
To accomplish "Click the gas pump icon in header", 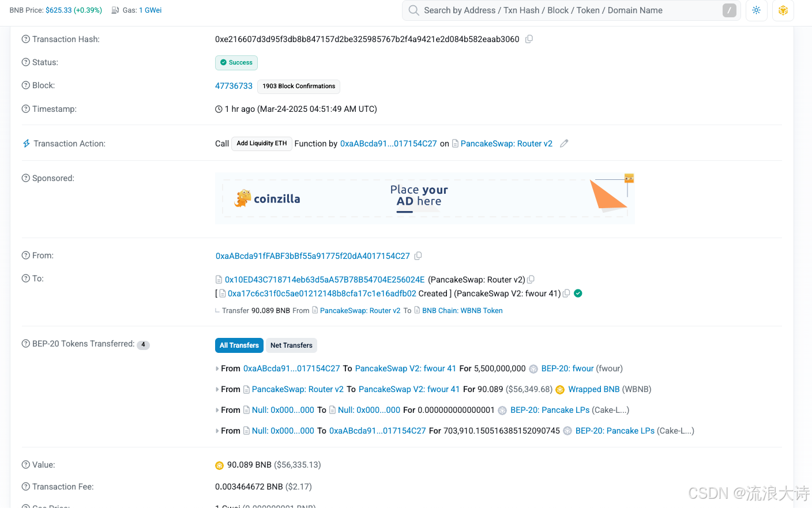I will (115, 10).
